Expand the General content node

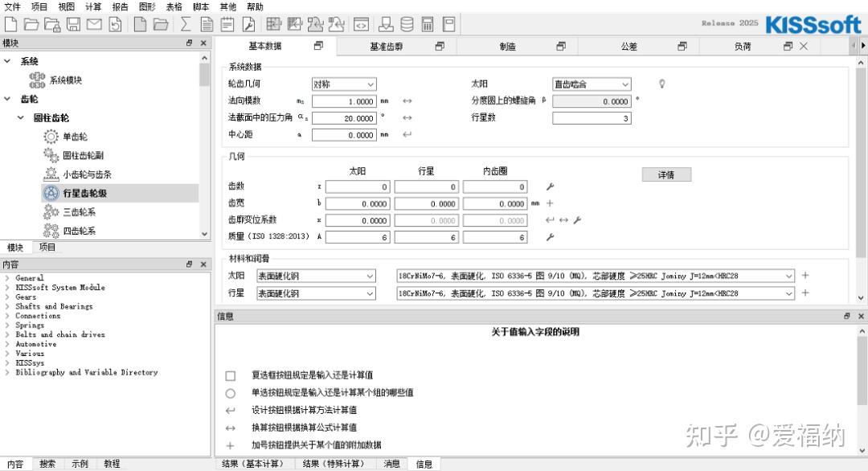(x=7, y=278)
